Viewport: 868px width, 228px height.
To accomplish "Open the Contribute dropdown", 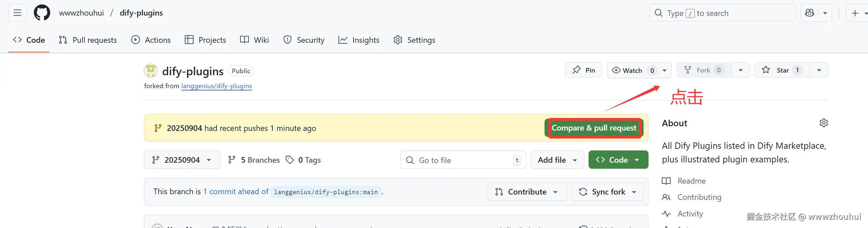I will coord(527,192).
